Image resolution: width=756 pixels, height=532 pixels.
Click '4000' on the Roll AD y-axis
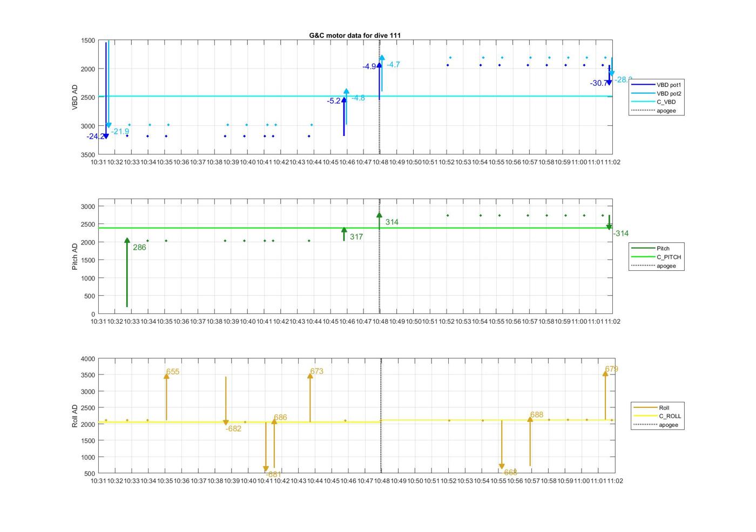tap(89, 359)
